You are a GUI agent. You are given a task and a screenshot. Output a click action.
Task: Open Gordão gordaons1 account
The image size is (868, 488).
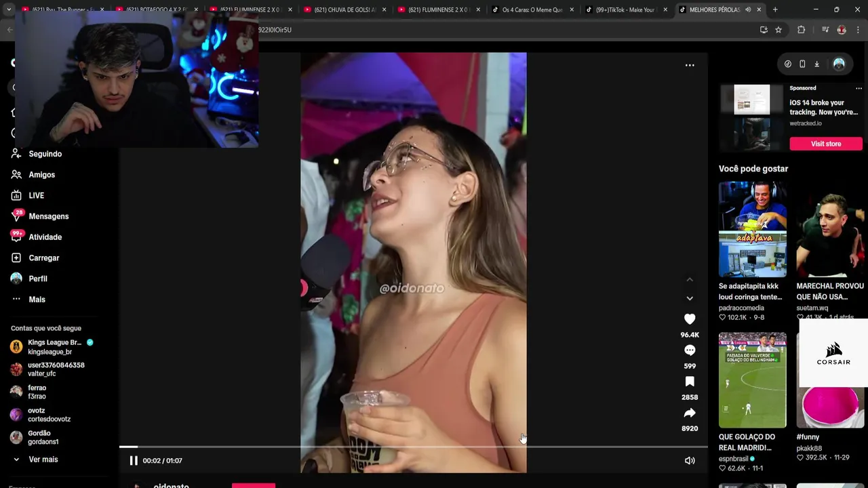35,437
